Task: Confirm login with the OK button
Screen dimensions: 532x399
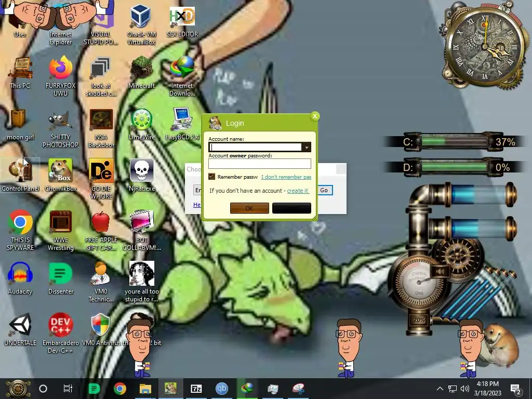Action: click(249, 208)
